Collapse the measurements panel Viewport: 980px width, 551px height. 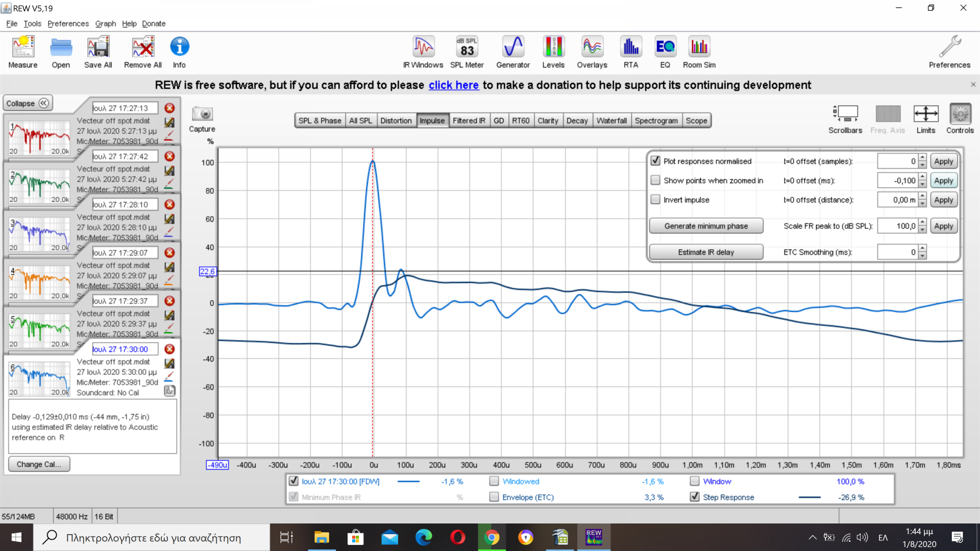tap(28, 104)
